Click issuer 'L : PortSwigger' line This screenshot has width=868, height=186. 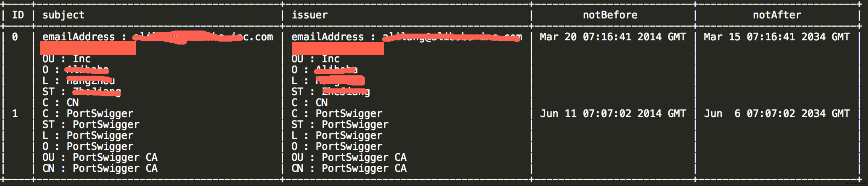click(x=337, y=136)
